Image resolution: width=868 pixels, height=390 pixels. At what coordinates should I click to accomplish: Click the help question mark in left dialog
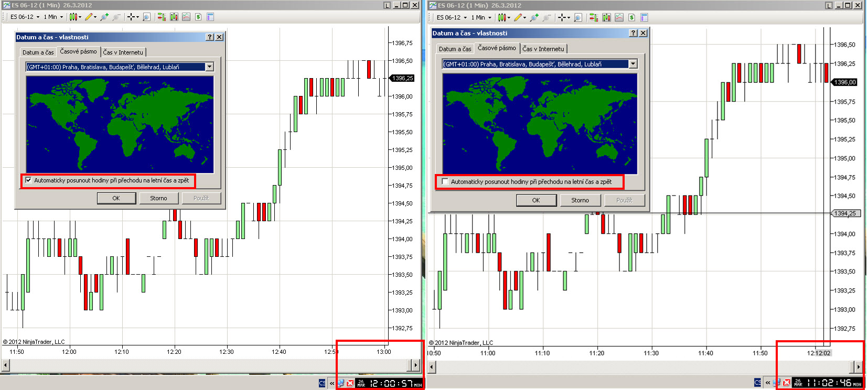pyautogui.click(x=210, y=37)
